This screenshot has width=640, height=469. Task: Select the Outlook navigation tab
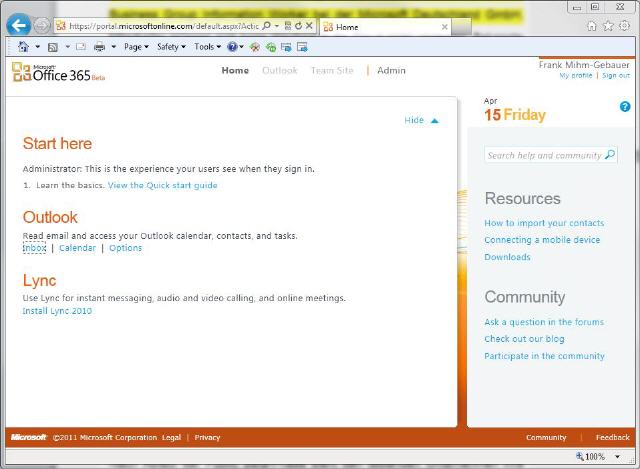coord(279,71)
